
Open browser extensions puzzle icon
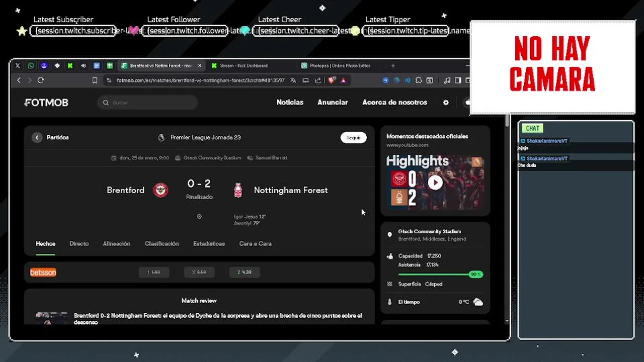click(x=419, y=80)
